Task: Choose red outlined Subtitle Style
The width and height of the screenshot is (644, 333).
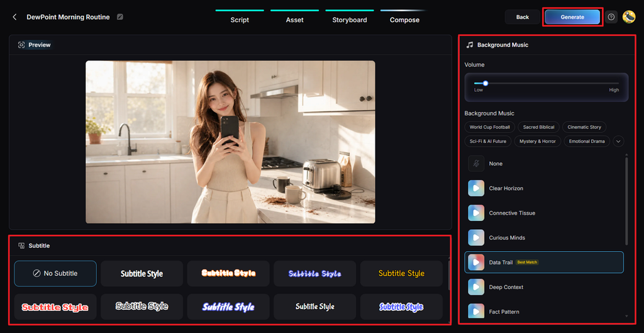Action: (x=55, y=307)
